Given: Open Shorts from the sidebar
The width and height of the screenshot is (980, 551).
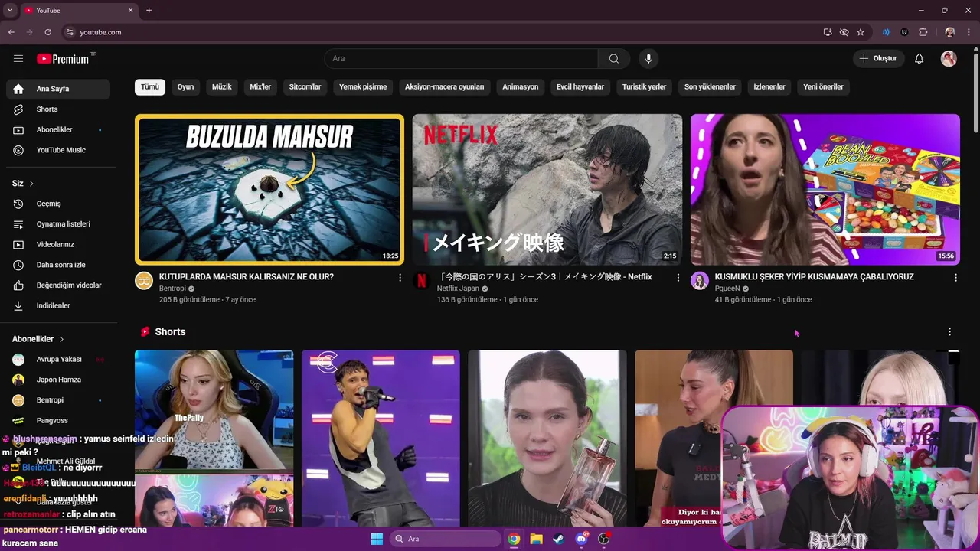Looking at the screenshot, I should click(x=58, y=109).
